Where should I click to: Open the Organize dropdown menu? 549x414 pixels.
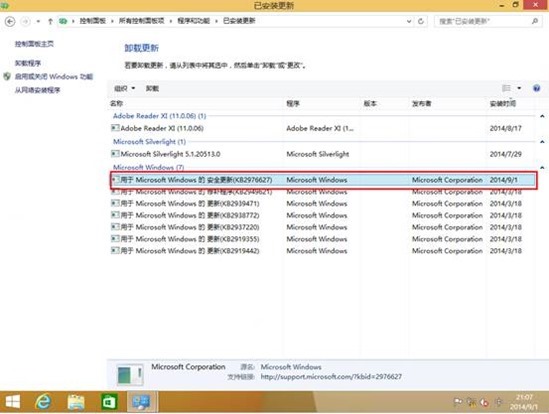pos(125,88)
